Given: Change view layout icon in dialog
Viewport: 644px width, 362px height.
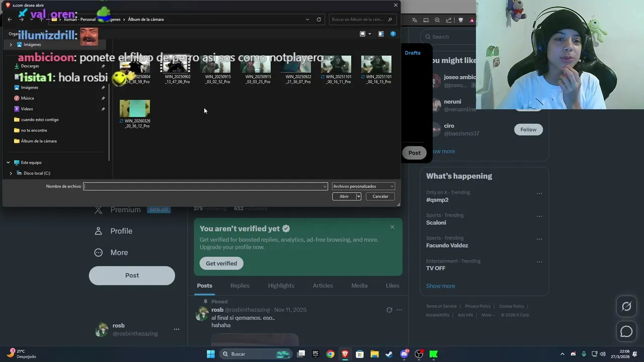Looking at the screenshot, I should (x=362, y=34).
